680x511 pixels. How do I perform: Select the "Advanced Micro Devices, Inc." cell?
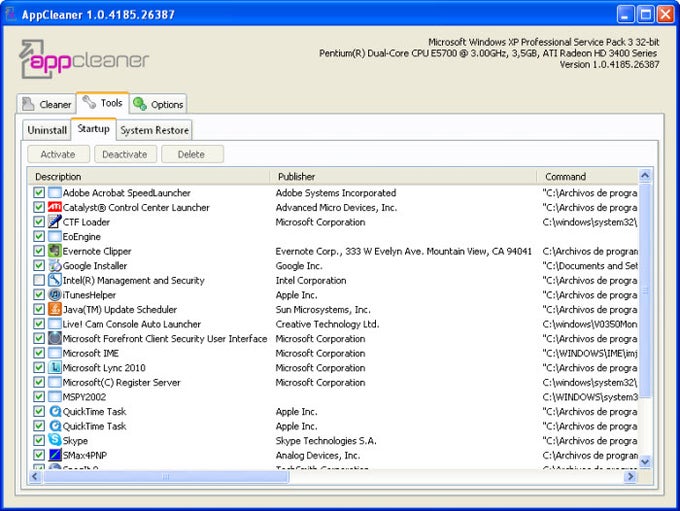point(336,207)
